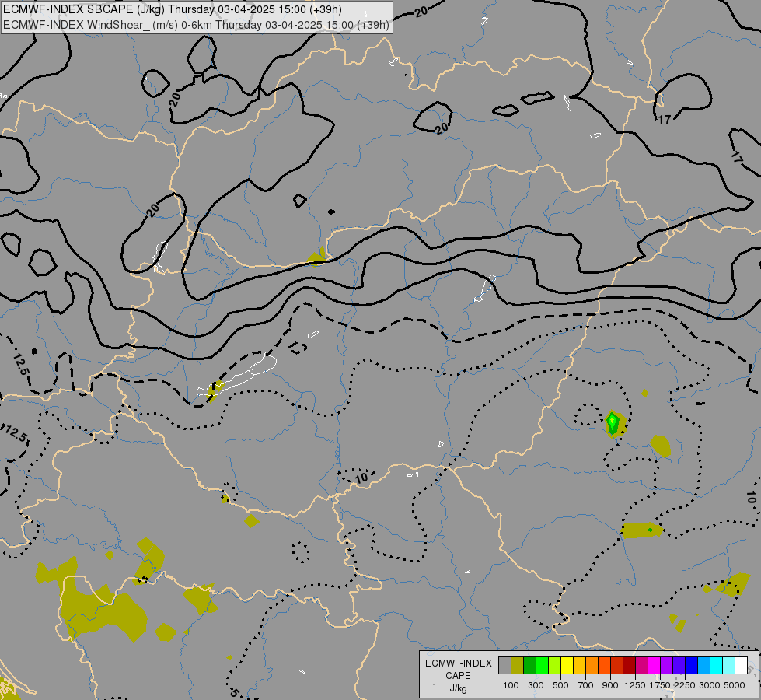Select the dark green legend swatch
Screen dimensions: 761x700
(530, 666)
